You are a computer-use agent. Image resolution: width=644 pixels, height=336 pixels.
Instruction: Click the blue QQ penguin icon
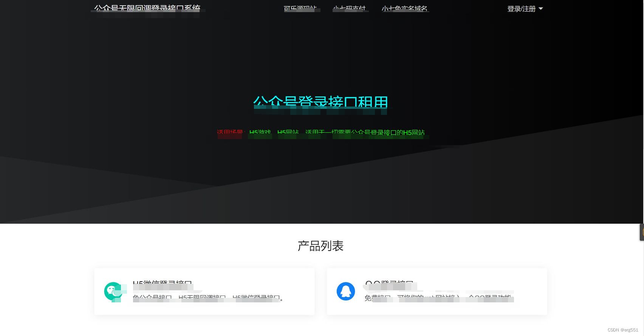pyautogui.click(x=345, y=291)
